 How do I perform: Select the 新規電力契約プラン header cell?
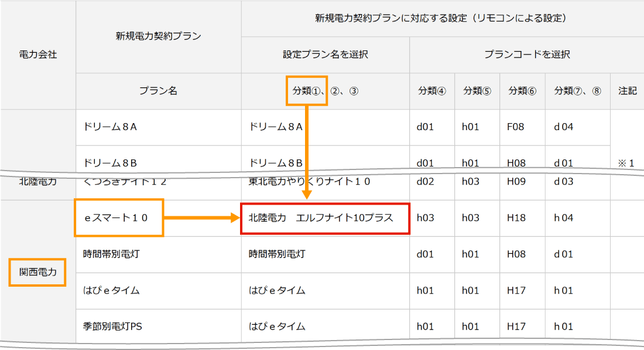click(x=158, y=36)
